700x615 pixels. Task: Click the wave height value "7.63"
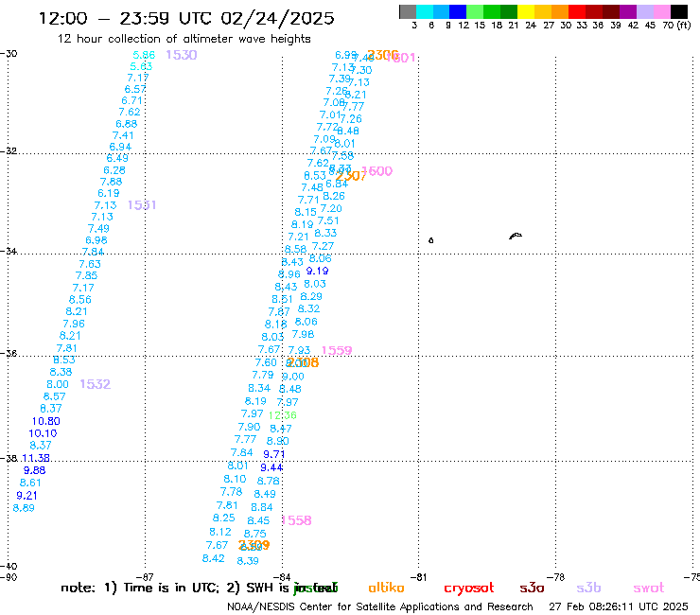coord(90,264)
